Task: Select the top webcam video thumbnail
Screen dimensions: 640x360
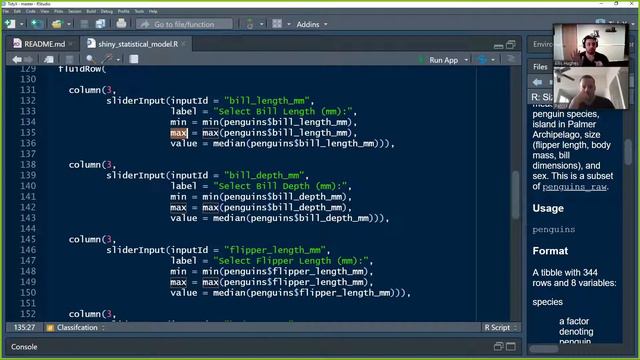Action: point(591,45)
